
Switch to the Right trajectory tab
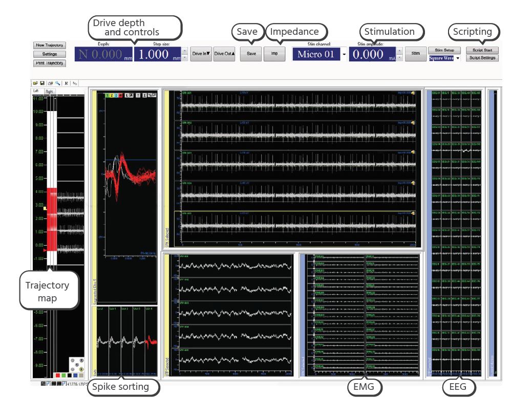pyautogui.click(x=49, y=91)
